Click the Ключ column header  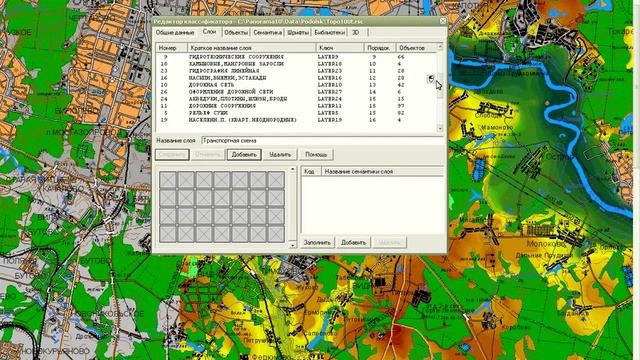tap(340, 48)
